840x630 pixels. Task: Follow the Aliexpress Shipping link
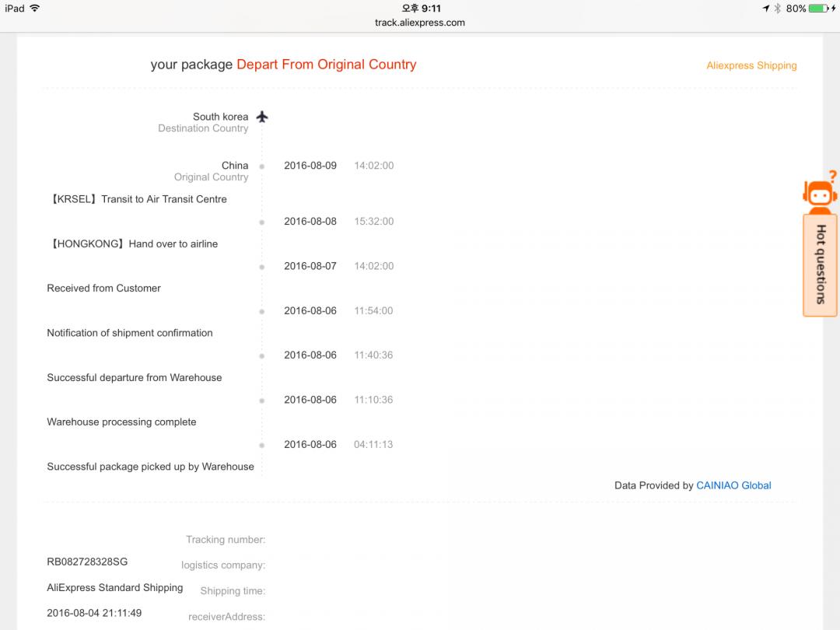pos(751,65)
